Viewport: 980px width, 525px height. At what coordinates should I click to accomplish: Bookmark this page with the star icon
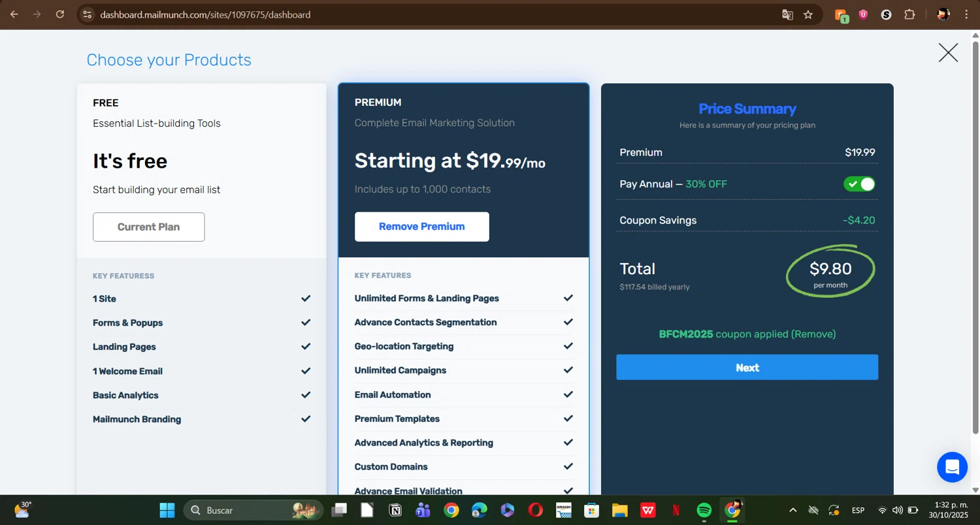pyautogui.click(x=808, y=14)
